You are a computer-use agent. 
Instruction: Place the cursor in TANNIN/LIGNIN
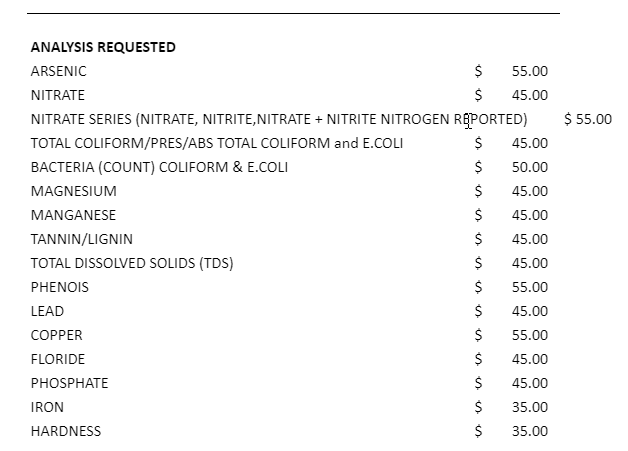(x=82, y=240)
